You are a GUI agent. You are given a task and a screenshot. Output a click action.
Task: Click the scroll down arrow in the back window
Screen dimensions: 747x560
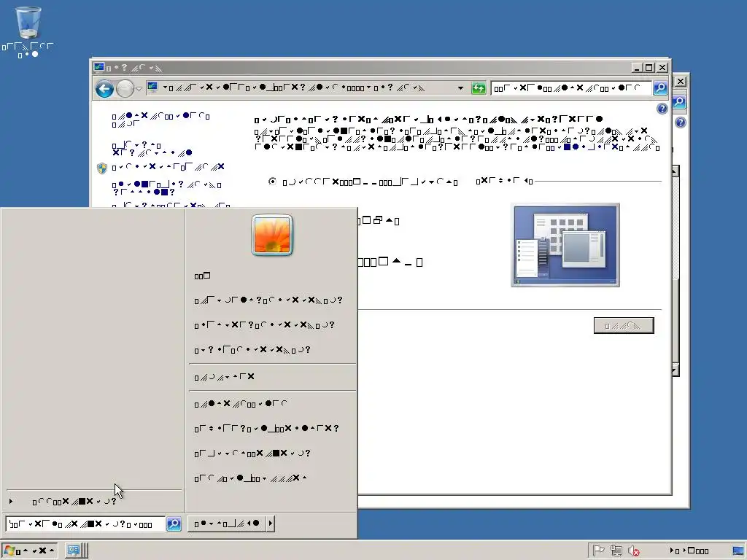pos(675,370)
